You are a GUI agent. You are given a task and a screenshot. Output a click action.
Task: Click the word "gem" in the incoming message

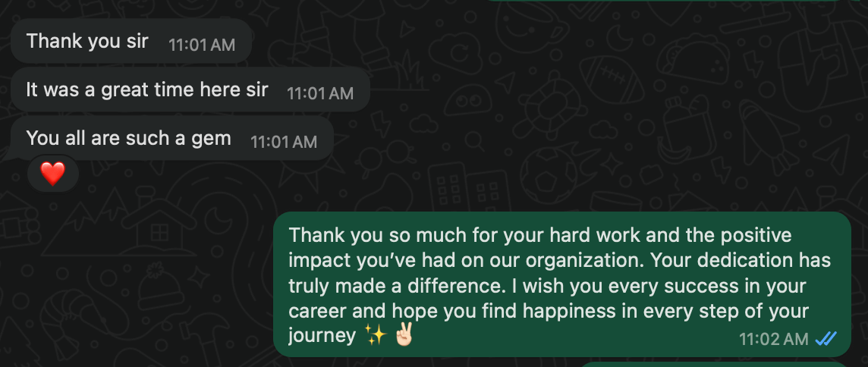click(214, 139)
